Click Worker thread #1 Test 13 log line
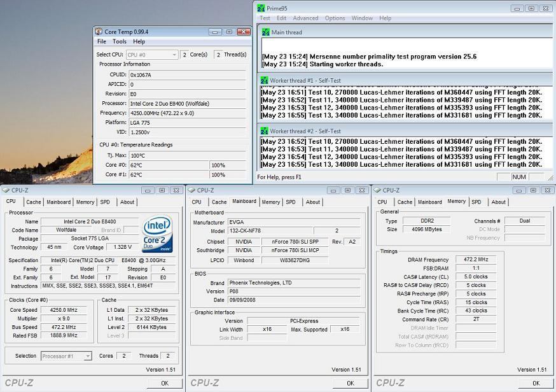The width and height of the screenshot is (556, 392). pyautogui.click(x=401, y=115)
